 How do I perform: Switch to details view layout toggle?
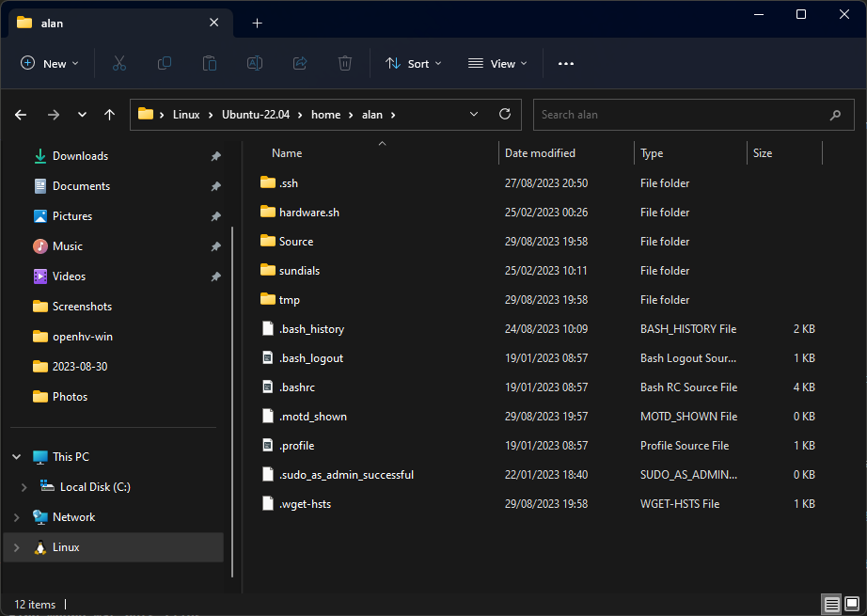(x=831, y=604)
